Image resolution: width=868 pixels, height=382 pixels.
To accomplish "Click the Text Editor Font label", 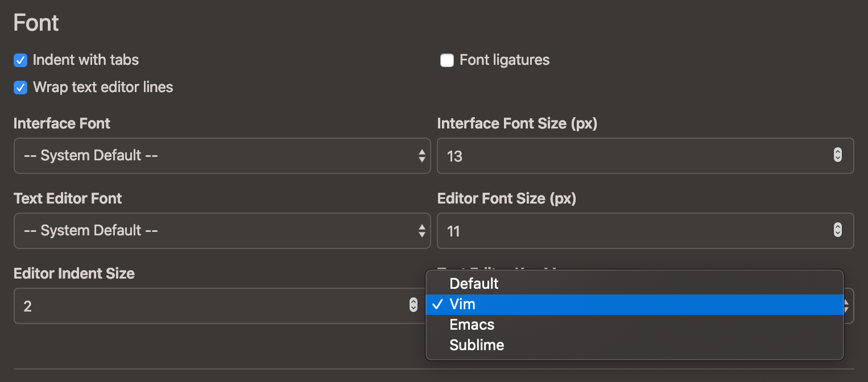I will pos(68,198).
